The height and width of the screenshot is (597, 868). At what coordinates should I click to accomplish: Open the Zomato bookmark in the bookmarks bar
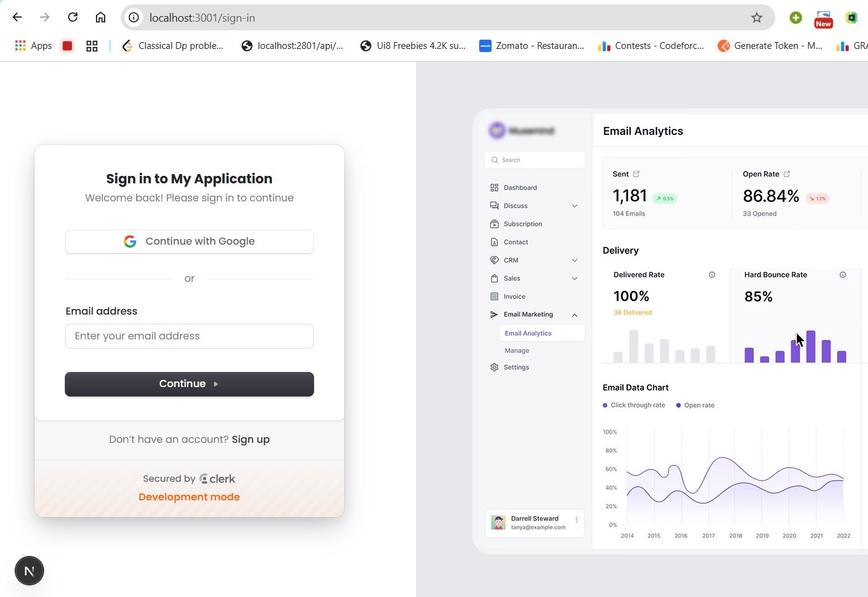point(532,46)
